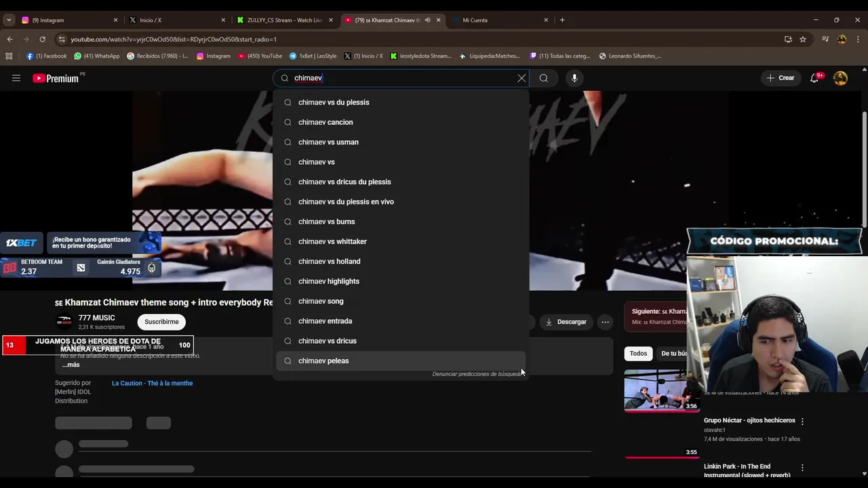Select suggestion chimaev vs du plessis
Screen dimensions: 868x488
401,102
